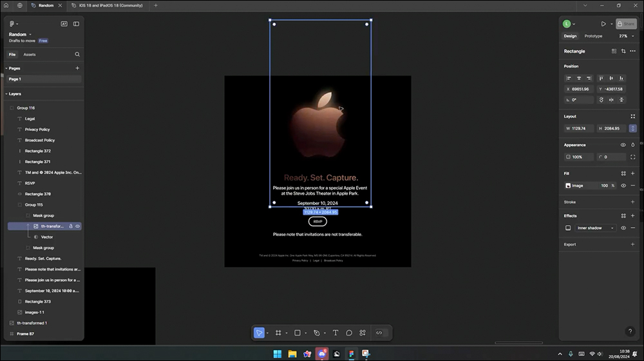Screen dimensions: 644x361
Task: Select the Frame tool in bottom toolbar
Action: click(x=278, y=333)
